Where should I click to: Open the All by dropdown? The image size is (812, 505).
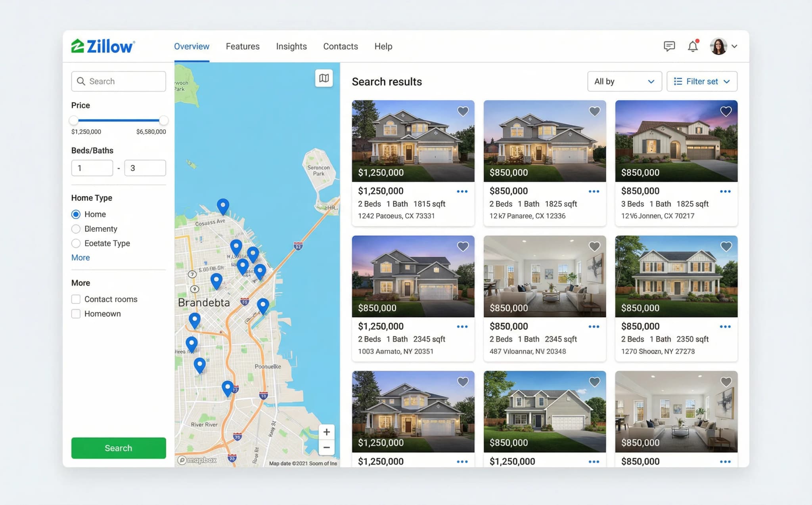624,81
